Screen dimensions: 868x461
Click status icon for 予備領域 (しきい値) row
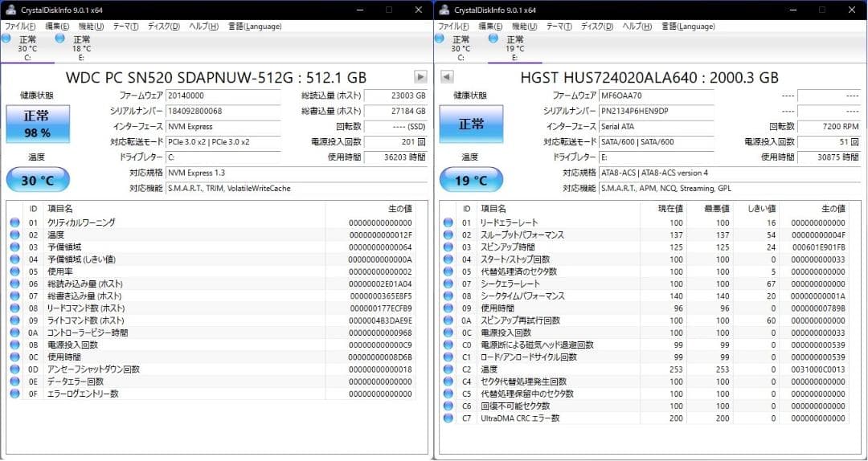[14, 259]
